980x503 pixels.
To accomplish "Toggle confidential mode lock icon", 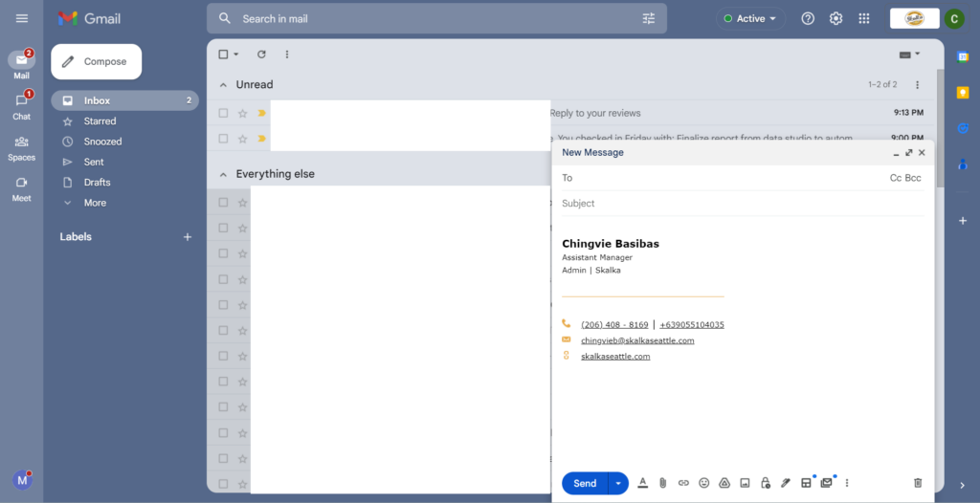I will (765, 483).
